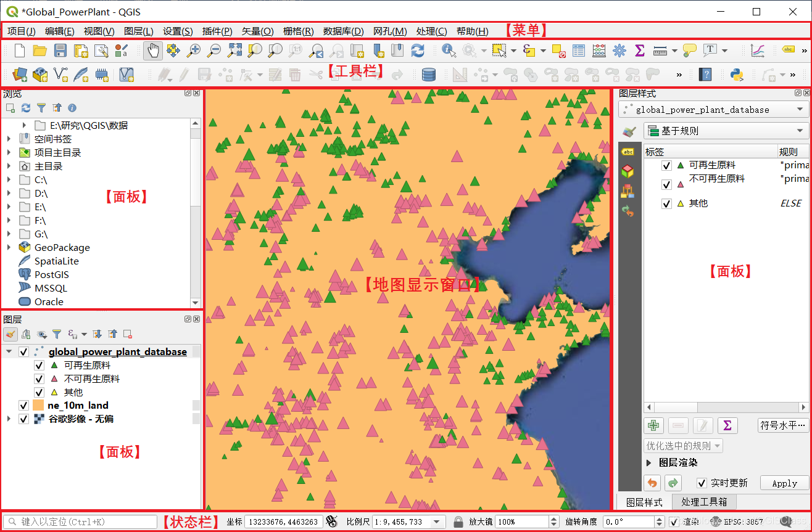The image size is (812, 532).
Task: Switch to the 处理工具箱 tab
Action: (704, 502)
